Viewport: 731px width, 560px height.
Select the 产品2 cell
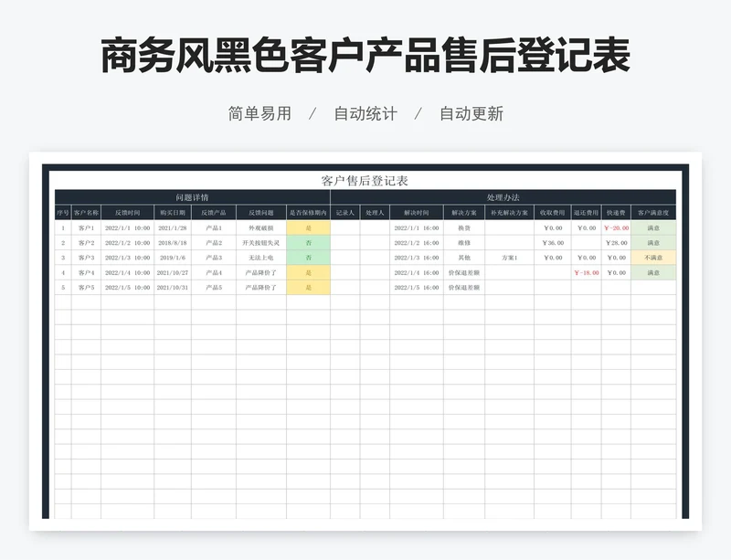click(x=214, y=243)
